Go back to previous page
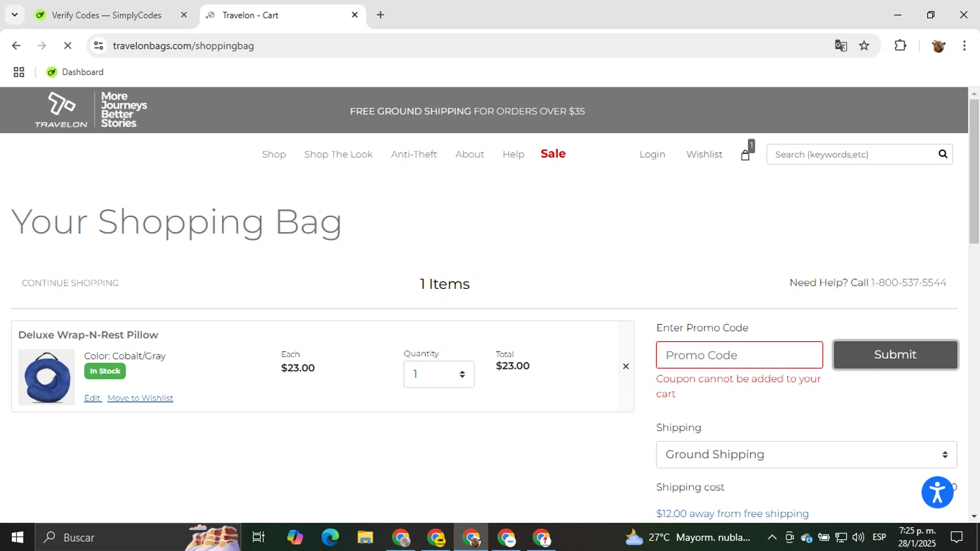This screenshot has height=551, width=980. tap(16, 46)
